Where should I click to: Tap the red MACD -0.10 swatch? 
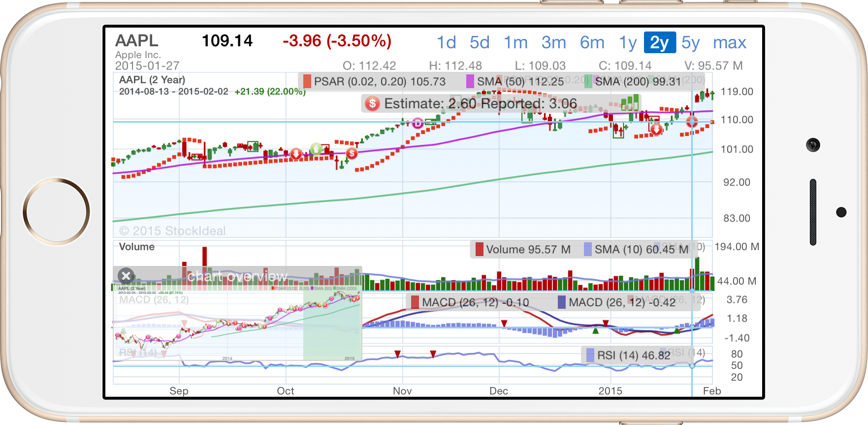point(415,302)
